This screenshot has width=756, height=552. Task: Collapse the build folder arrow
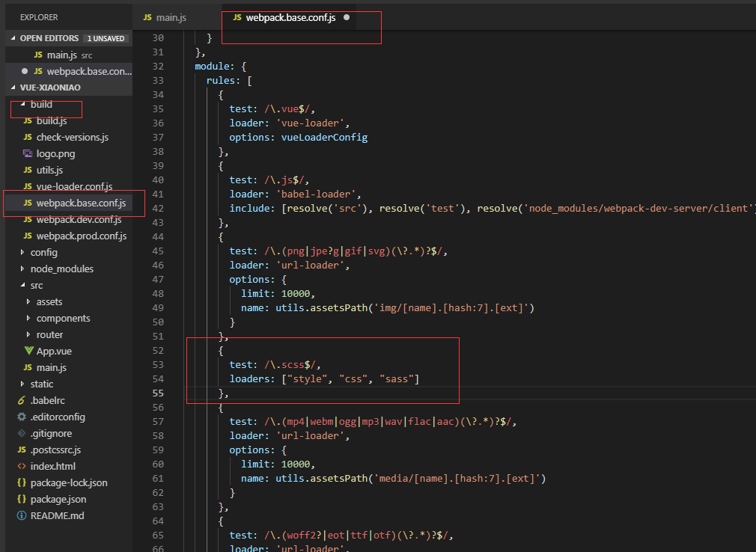click(22, 104)
